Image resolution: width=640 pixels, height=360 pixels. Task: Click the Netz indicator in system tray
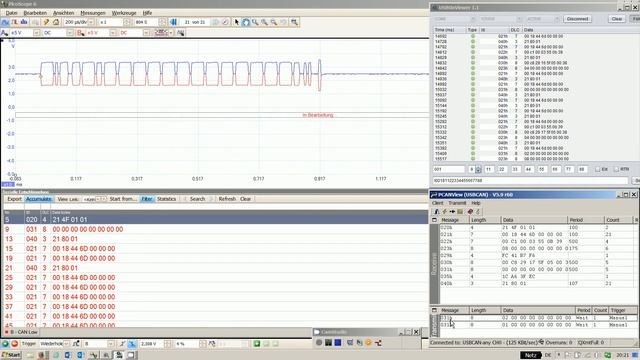coord(530,355)
